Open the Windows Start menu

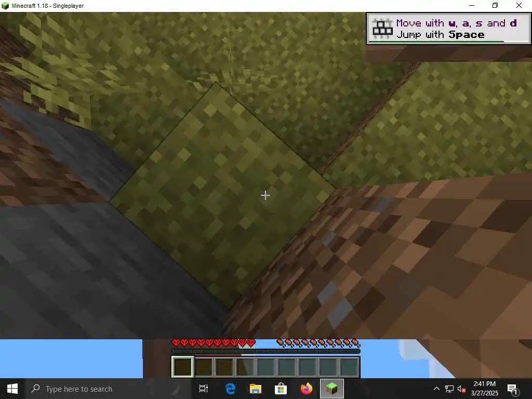click(x=12, y=389)
